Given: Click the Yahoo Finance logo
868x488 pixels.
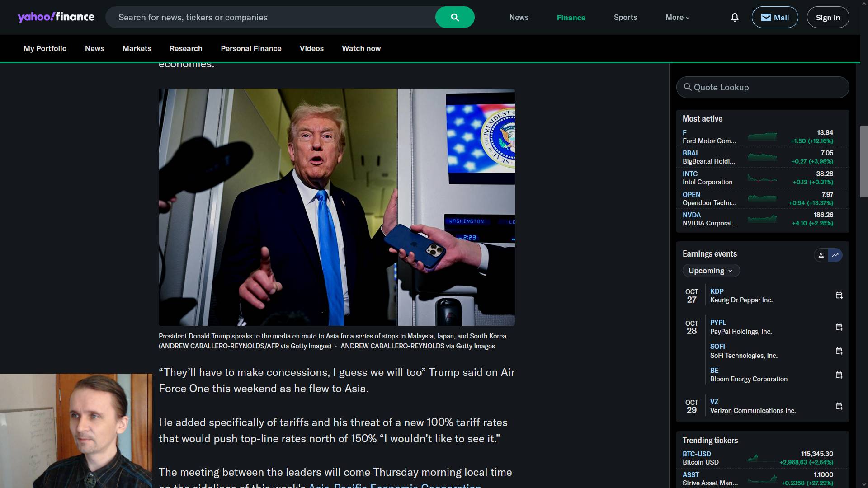Looking at the screenshot, I should 56,17.
